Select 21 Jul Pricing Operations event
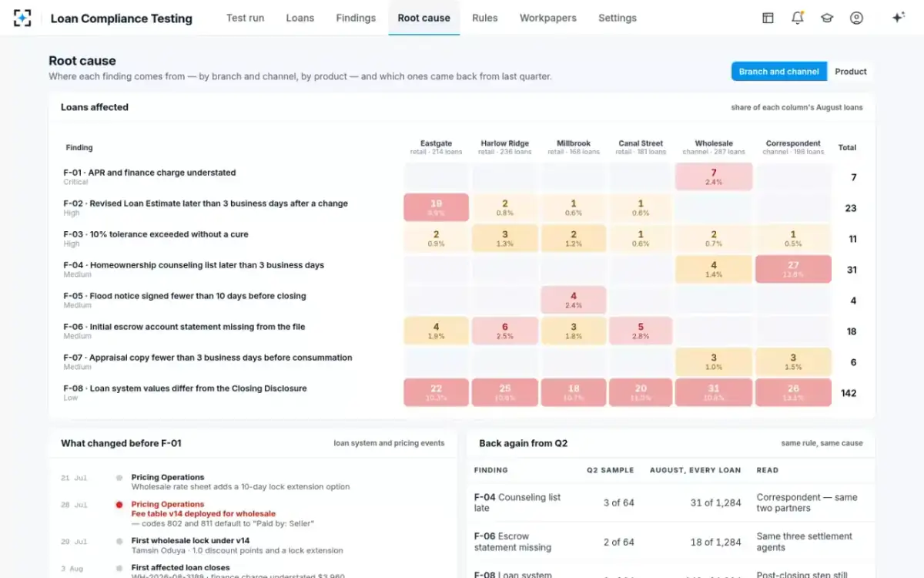Image resolution: width=924 pixels, height=578 pixels. (240, 482)
